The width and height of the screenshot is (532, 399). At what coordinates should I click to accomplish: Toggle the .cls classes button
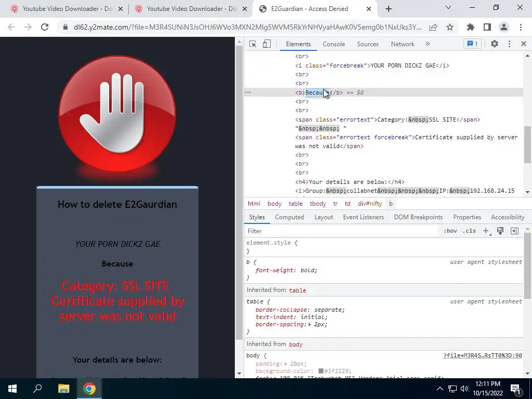click(x=469, y=231)
